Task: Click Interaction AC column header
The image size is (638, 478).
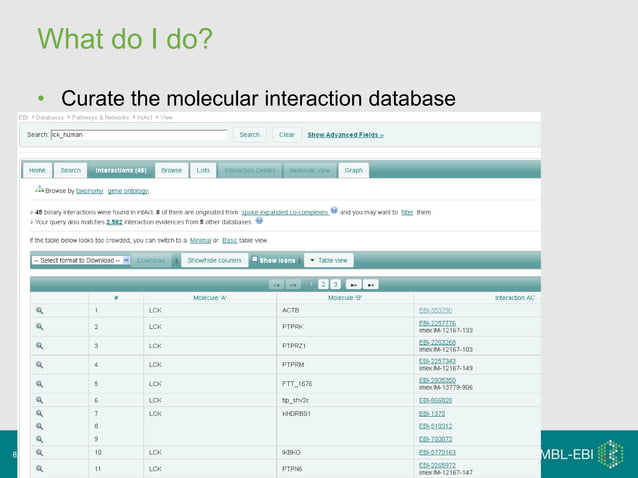Action: [x=515, y=298]
